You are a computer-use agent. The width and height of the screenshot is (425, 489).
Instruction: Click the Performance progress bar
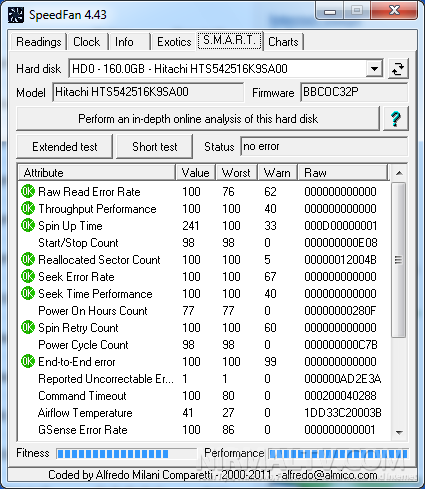[x=338, y=454]
